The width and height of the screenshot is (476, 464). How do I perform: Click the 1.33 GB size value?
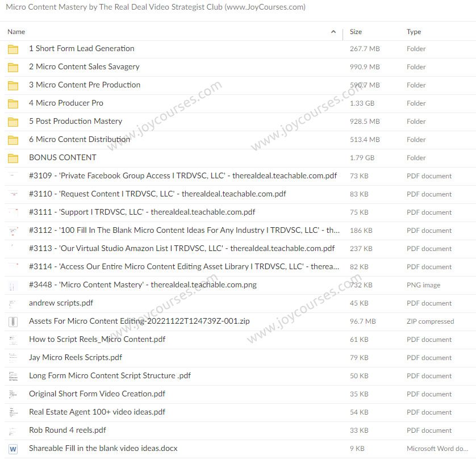pyautogui.click(x=362, y=103)
